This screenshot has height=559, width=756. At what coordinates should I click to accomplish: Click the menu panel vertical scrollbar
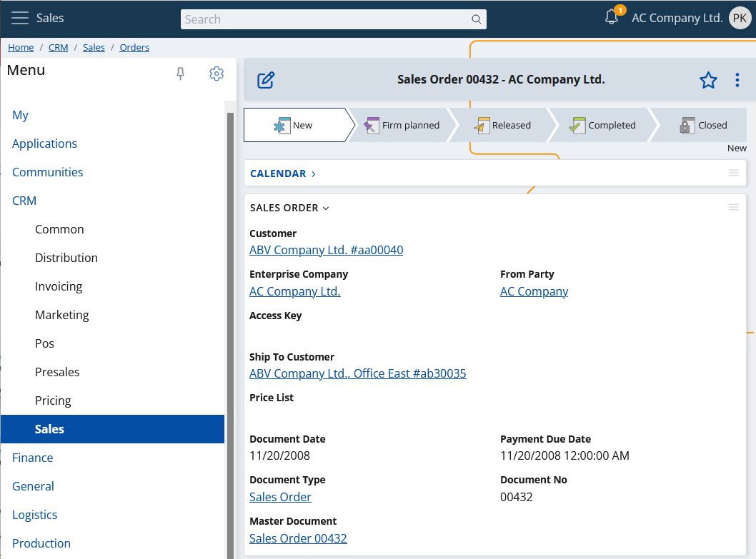(230, 335)
